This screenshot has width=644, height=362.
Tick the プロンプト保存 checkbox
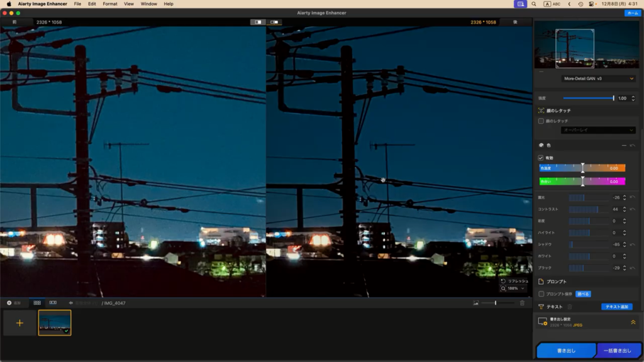pyautogui.click(x=541, y=293)
